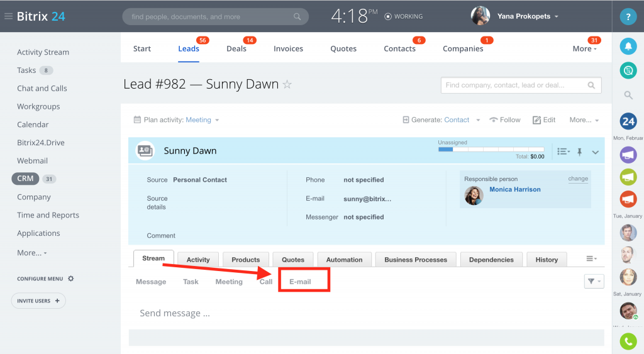The image size is (644, 354).
Task: Click the calendar icon near Plan activity
Action: pos(137,119)
